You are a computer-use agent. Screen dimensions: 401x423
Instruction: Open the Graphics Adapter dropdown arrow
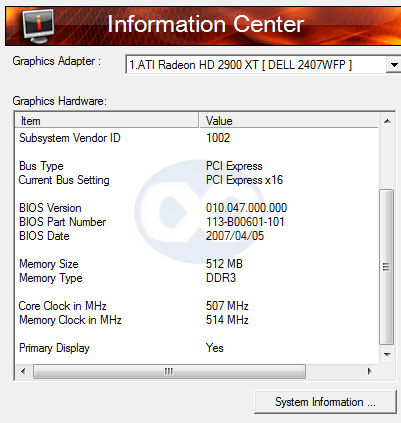[394, 65]
